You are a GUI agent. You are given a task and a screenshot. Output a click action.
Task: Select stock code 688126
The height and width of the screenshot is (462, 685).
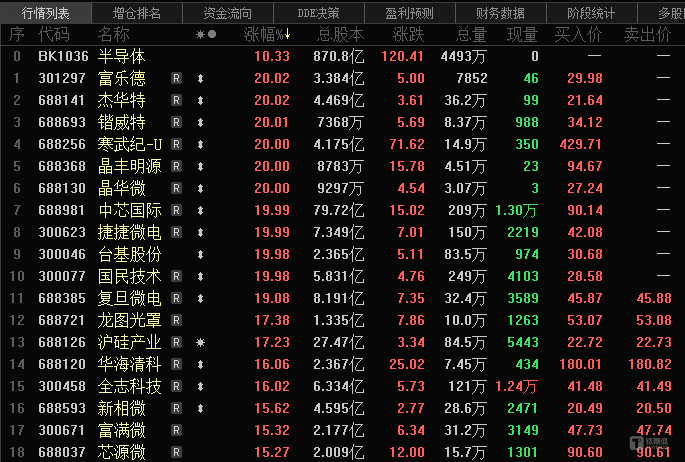62,342
